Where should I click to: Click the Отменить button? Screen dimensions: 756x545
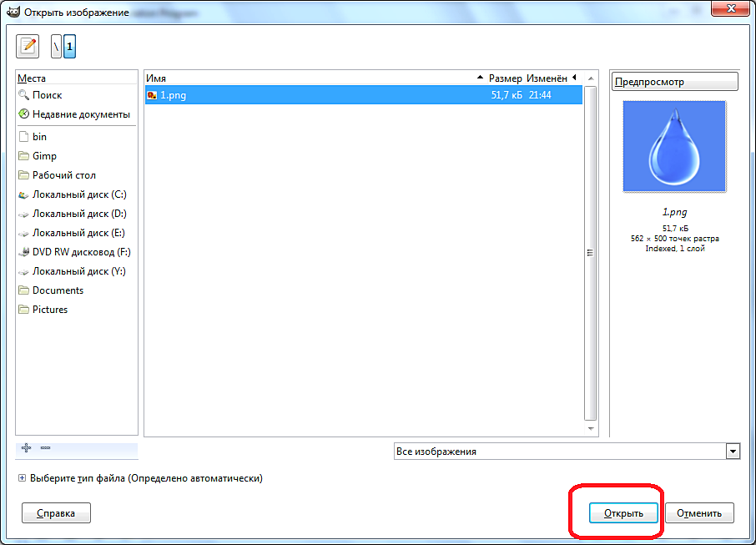click(699, 513)
